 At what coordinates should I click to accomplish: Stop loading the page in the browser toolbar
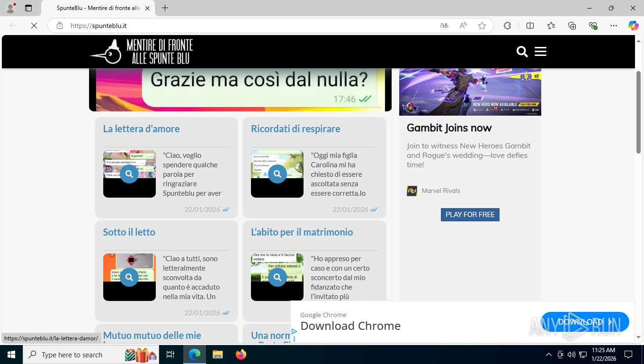[34, 26]
